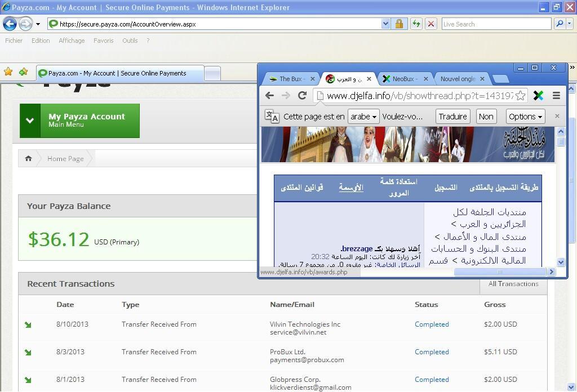Close the Arabic forum tab in Chrome

(369, 79)
